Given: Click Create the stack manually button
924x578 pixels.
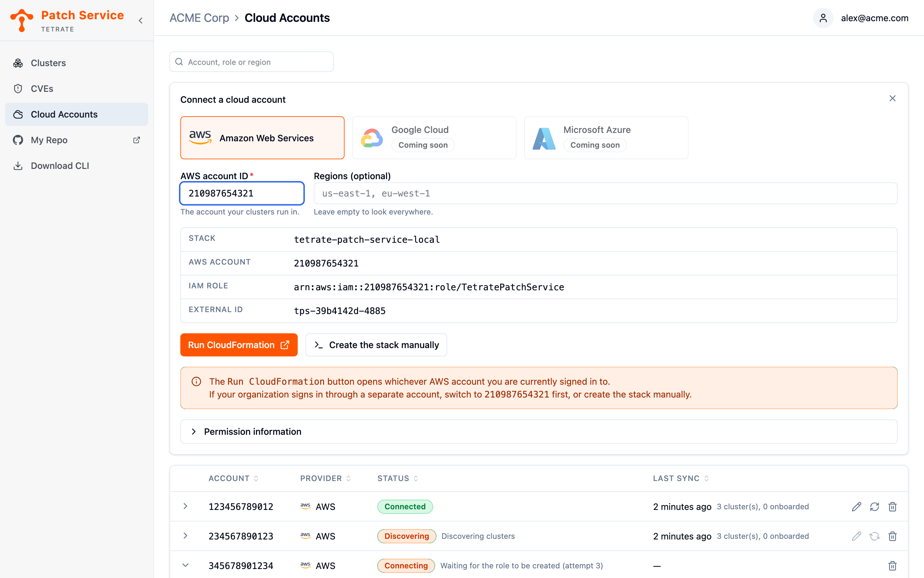Looking at the screenshot, I should coord(376,345).
